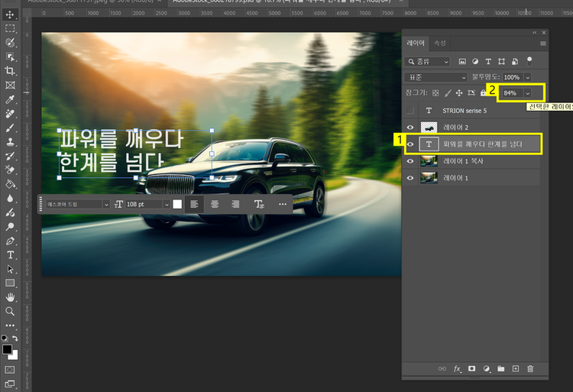Create a new group folder
The height and width of the screenshot is (392, 573).
(x=501, y=368)
